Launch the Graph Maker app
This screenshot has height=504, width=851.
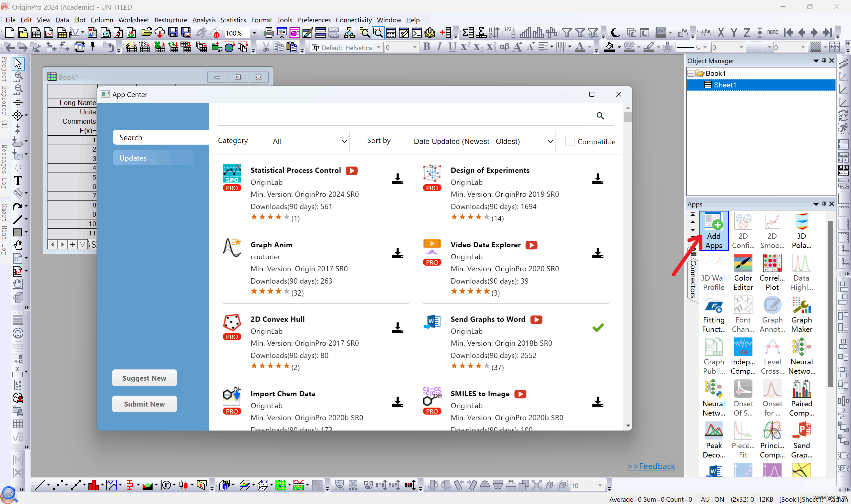click(801, 315)
